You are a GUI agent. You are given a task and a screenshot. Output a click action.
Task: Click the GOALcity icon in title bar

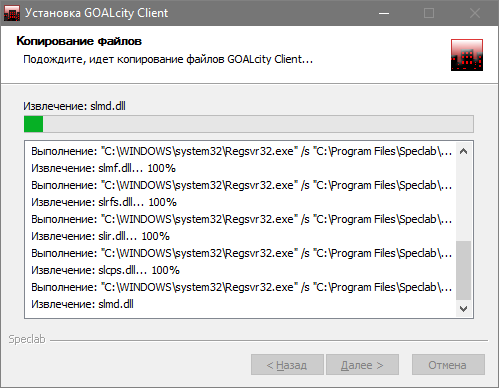[x=12, y=13]
